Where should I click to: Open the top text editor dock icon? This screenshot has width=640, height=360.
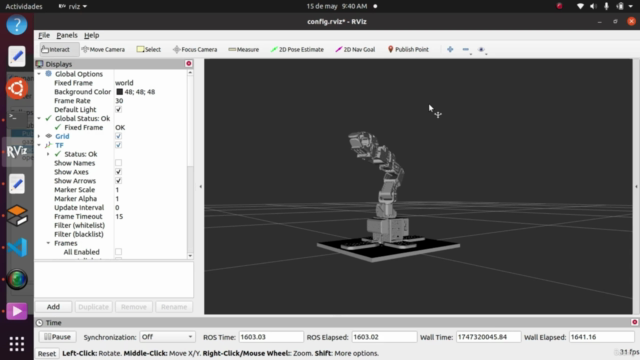17,56
